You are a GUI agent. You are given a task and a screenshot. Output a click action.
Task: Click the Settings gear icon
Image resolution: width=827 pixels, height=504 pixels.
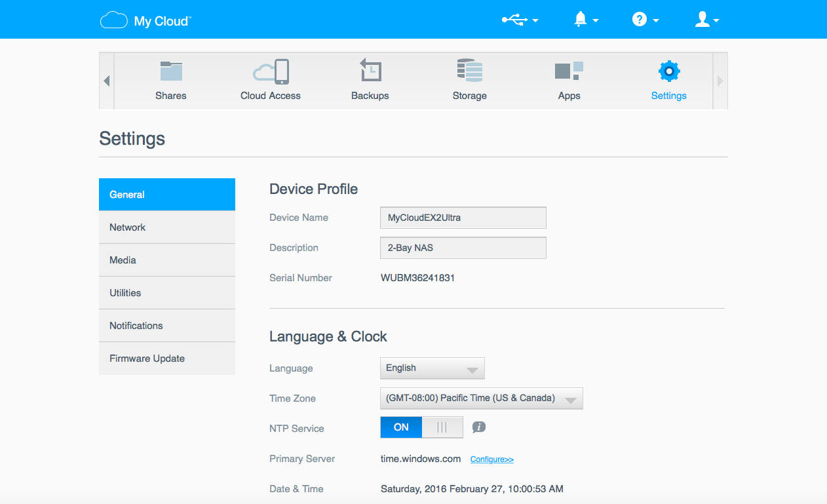[669, 71]
